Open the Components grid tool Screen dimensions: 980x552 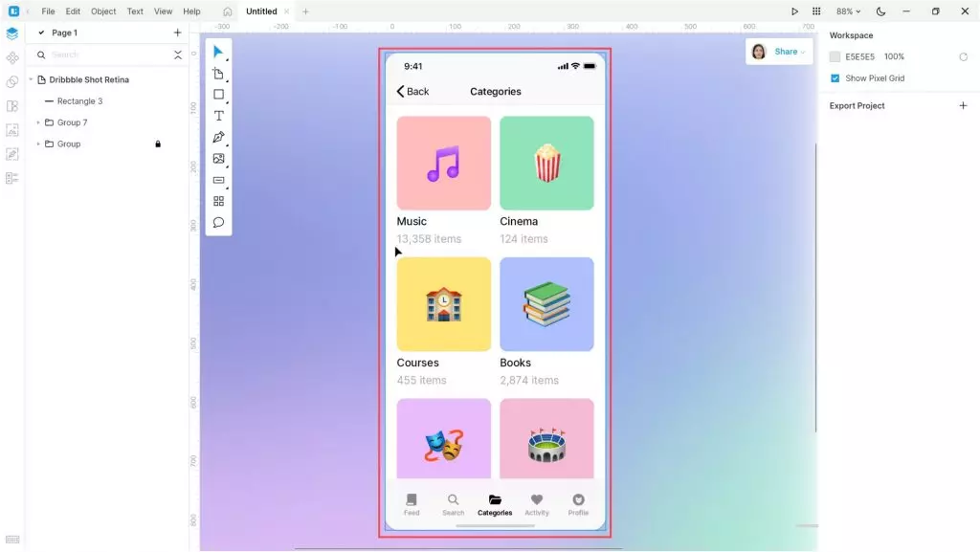(x=218, y=201)
